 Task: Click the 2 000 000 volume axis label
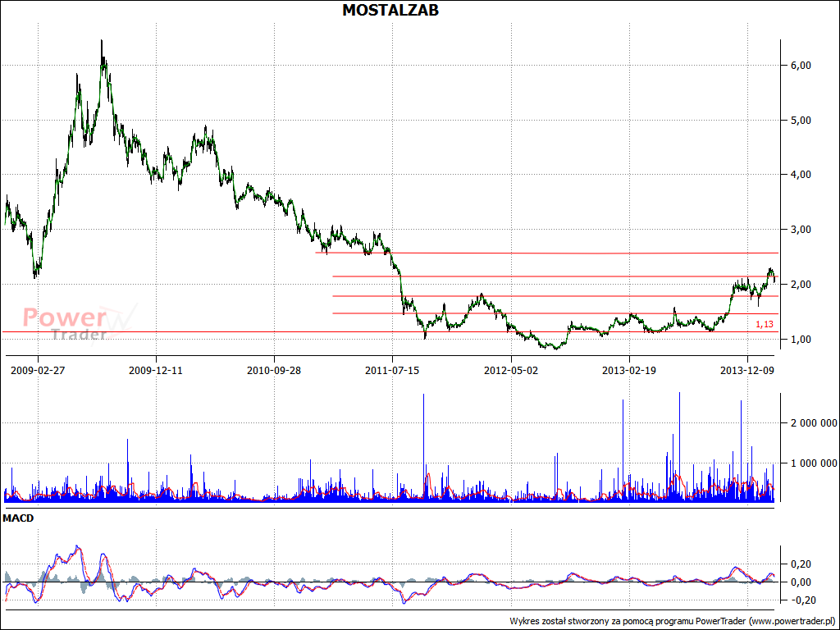click(814, 423)
